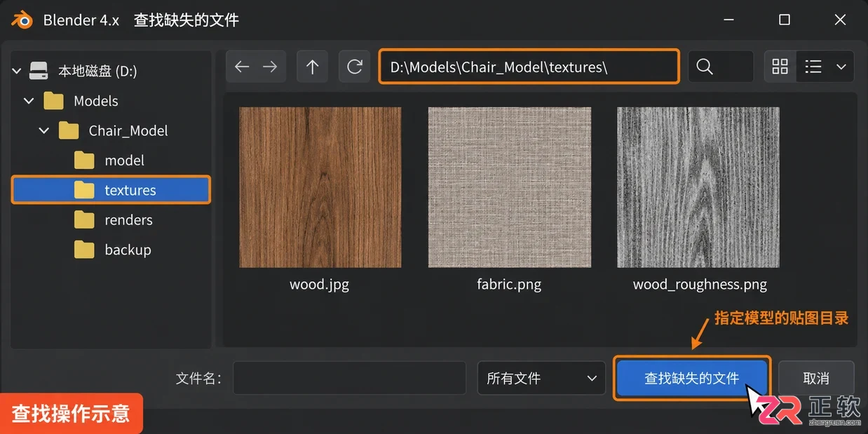The height and width of the screenshot is (434, 868).
Task: Collapse the 本地磁盘 (D:) tree node
Action: tap(15, 71)
